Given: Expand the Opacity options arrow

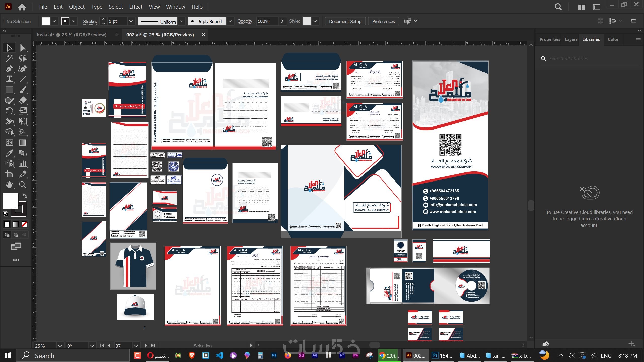Looking at the screenshot, I should [282, 21].
